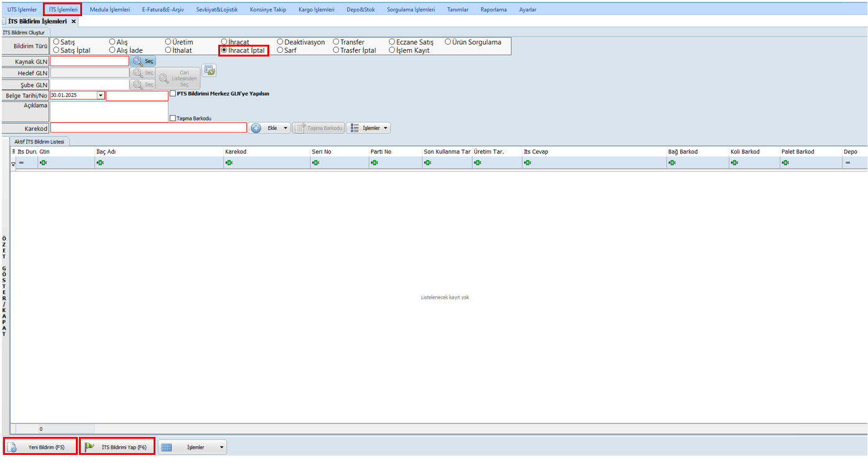The width and height of the screenshot is (868, 463).
Task: Select the Deaktivasyon notification type
Action: tap(280, 42)
